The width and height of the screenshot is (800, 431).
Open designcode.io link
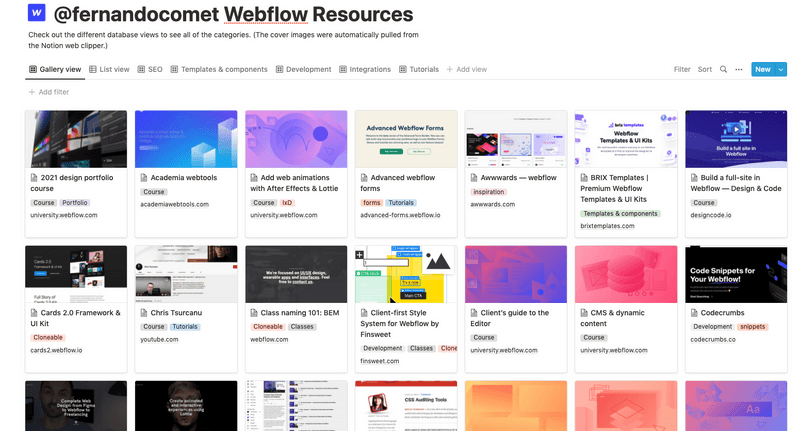[x=711, y=215]
